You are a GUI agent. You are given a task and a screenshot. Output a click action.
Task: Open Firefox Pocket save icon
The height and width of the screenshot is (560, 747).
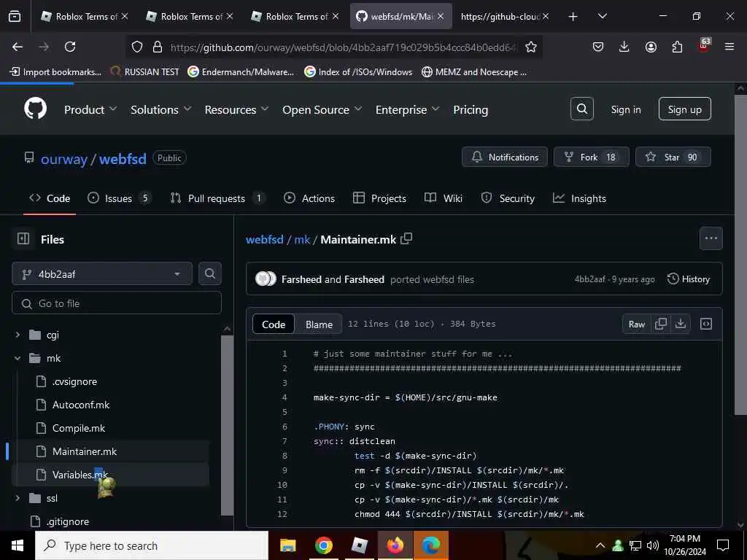click(x=598, y=47)
